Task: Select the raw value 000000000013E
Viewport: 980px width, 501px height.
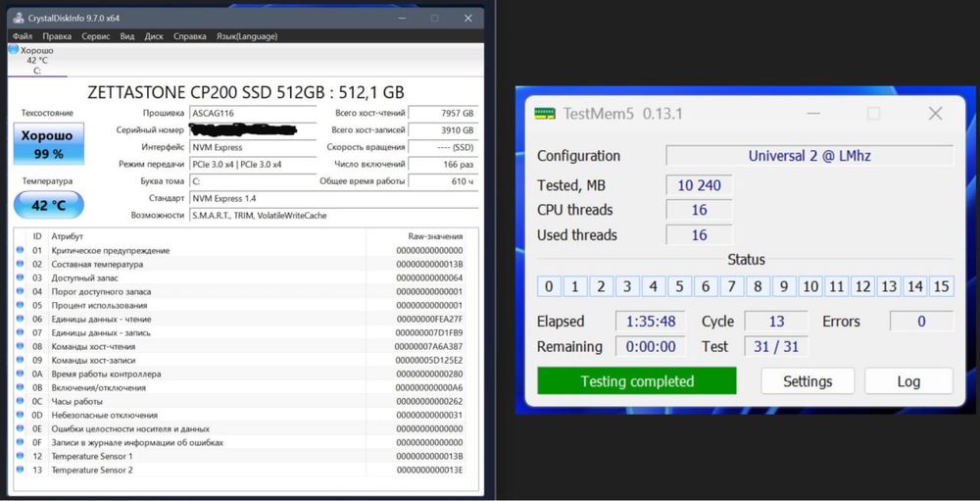Action: [x=430, y=470]
